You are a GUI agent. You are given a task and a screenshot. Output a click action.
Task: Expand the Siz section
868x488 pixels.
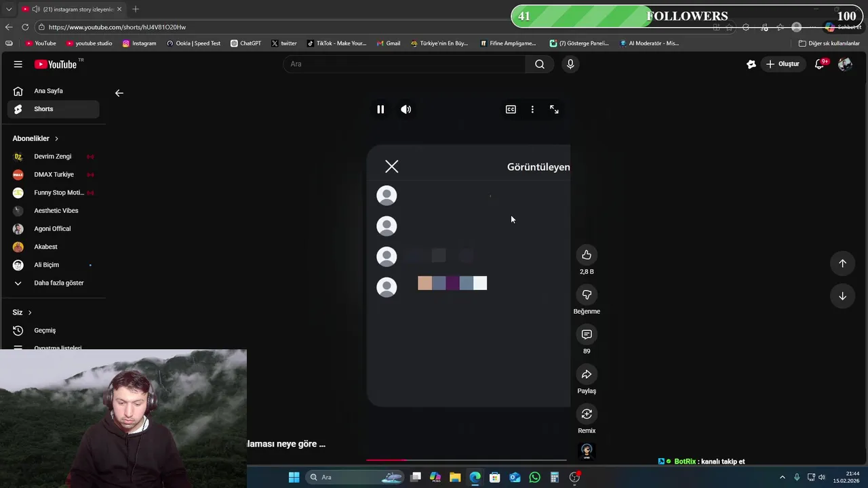[22, 312]
